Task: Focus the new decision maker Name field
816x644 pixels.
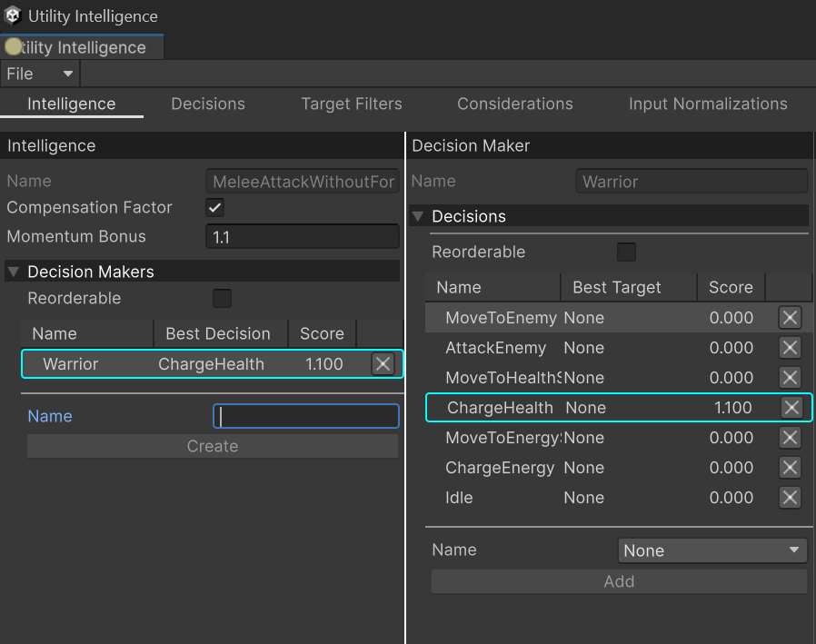Action: pos(306,416)
